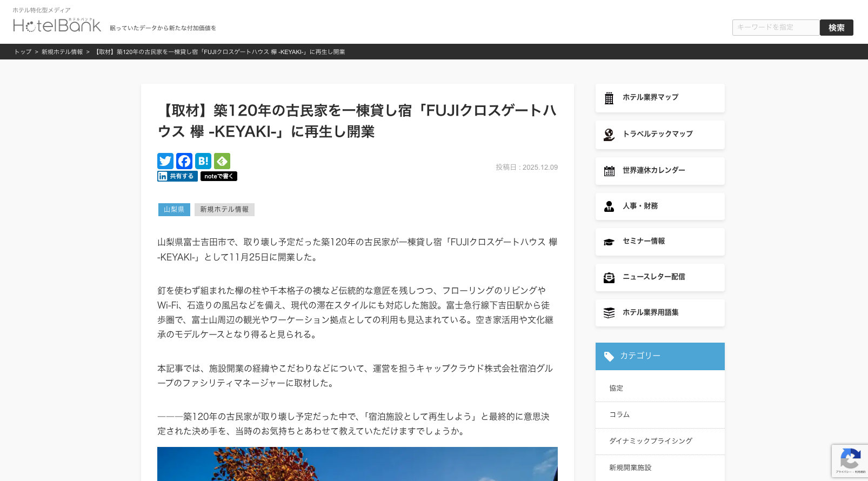Open 新規ホテル情報 in the breadcrumb bar
This screenshot has height=481, width=868.
point(62,52)
